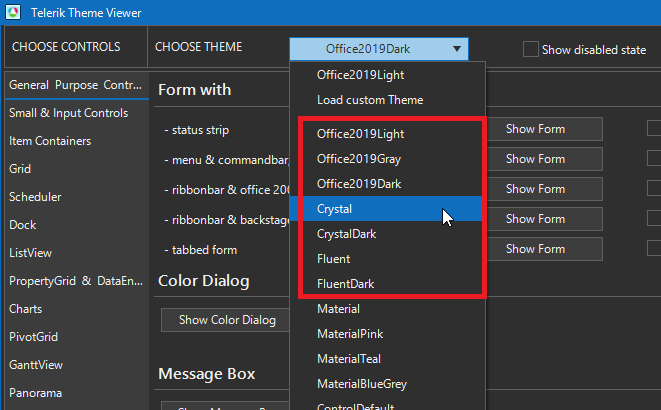Choose the CrystalDark theme option
The image size is (661, 410).
(345, 234)
